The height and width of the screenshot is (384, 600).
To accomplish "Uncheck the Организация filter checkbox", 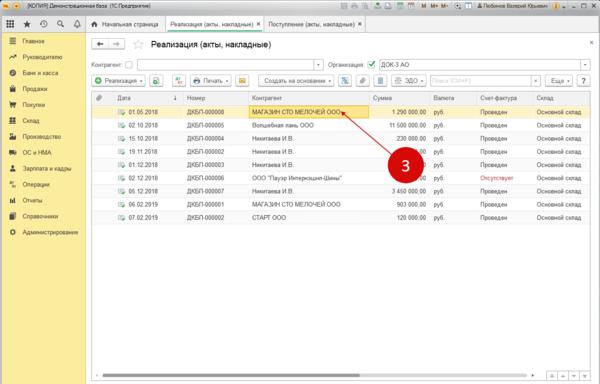I will click(x=371, y=65).
